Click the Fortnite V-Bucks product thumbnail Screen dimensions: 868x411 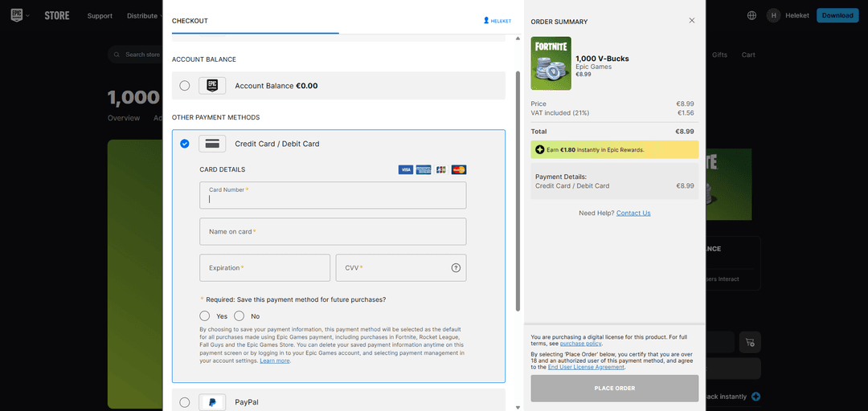[551, 63]
